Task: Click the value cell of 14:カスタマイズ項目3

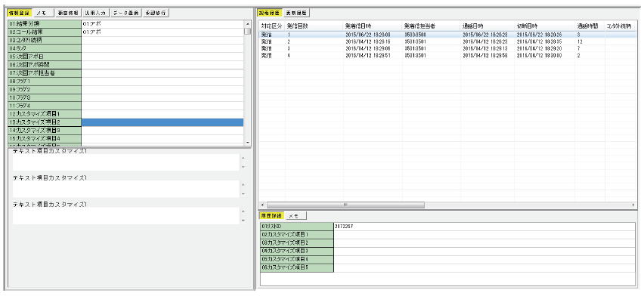Action: click(163, 131)
